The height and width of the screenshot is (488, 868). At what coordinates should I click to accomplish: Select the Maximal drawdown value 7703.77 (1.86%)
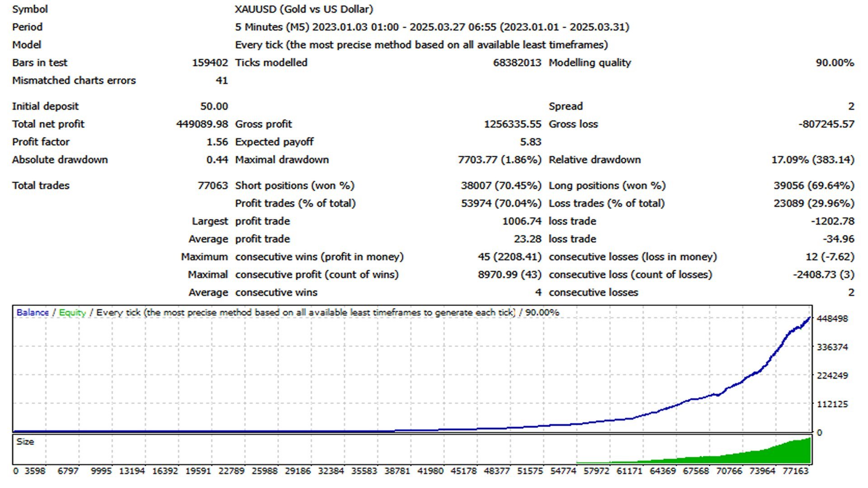click(x=499, y=160)
